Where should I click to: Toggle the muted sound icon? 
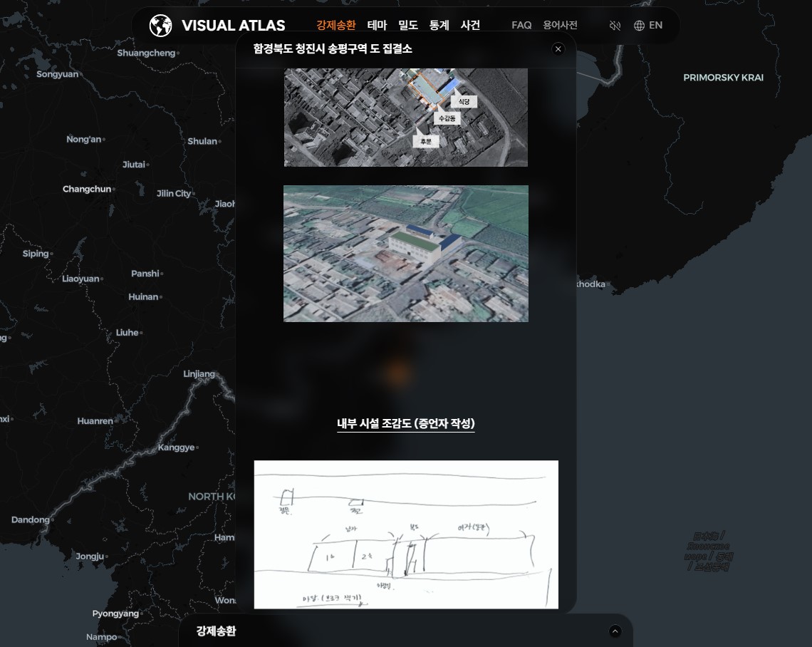615,26
